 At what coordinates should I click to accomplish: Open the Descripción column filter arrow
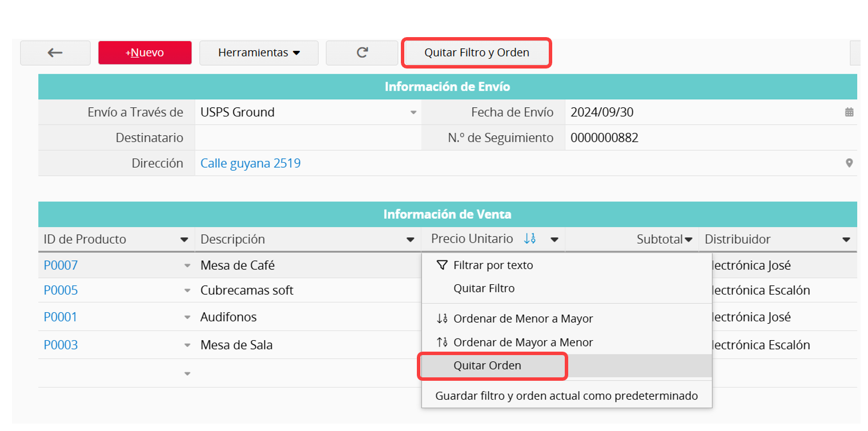[410, 240]
